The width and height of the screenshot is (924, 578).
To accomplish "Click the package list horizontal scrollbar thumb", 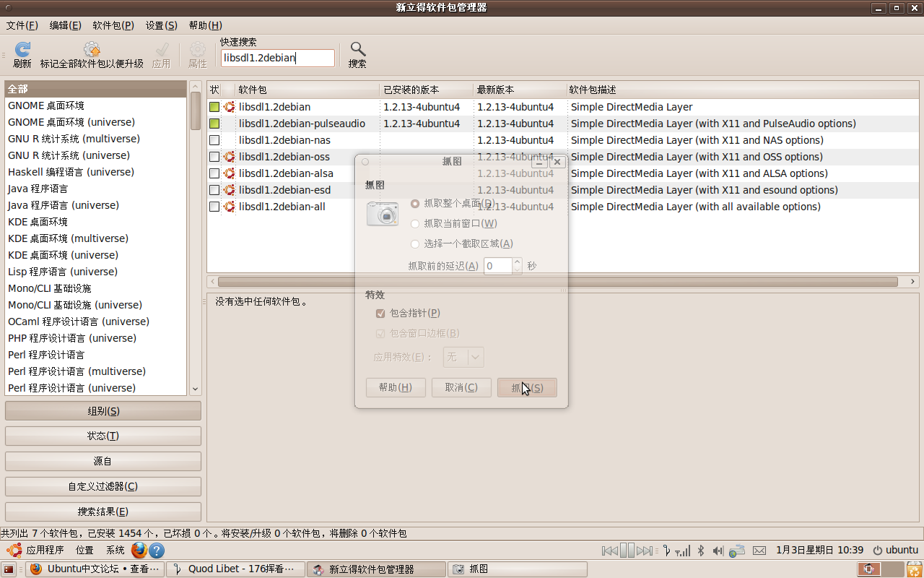I will (x=558, y=282).
